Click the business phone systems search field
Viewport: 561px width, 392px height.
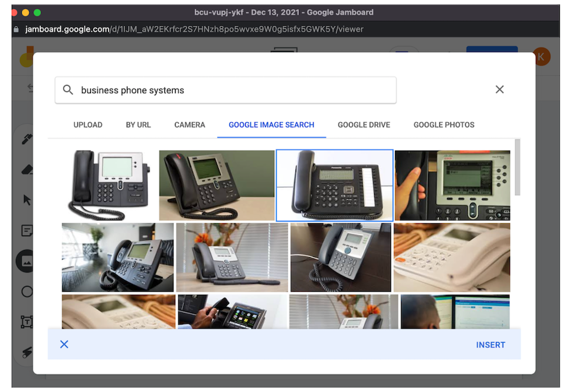236,90
